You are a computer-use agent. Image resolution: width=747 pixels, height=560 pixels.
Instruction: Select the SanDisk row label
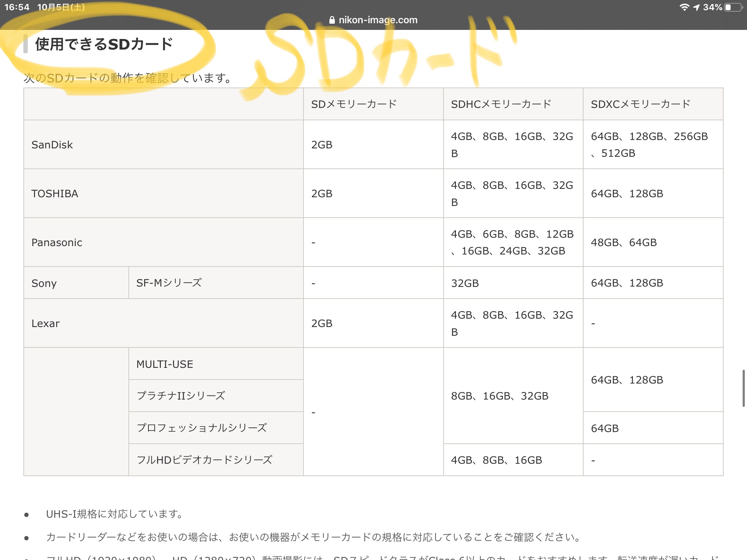coord(163,144)
